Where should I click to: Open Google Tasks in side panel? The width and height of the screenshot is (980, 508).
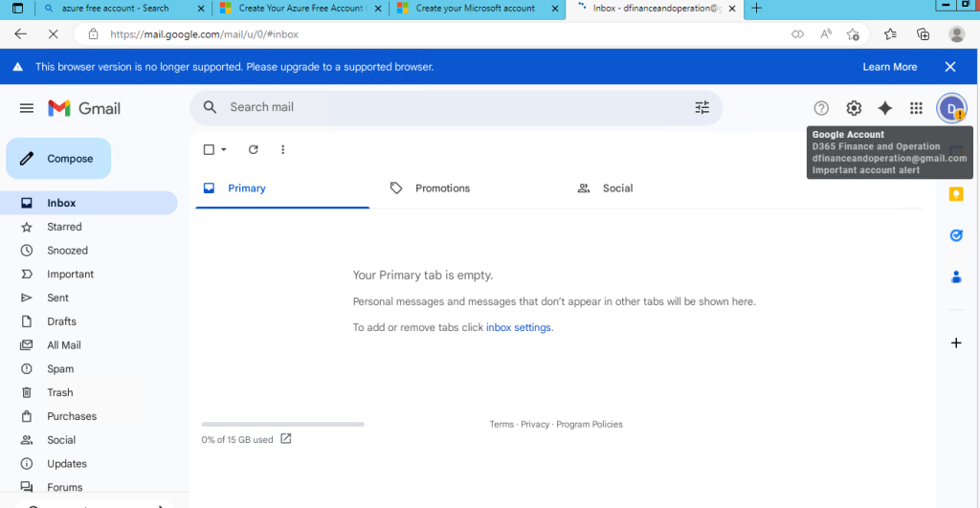click(x=955, y=235)
